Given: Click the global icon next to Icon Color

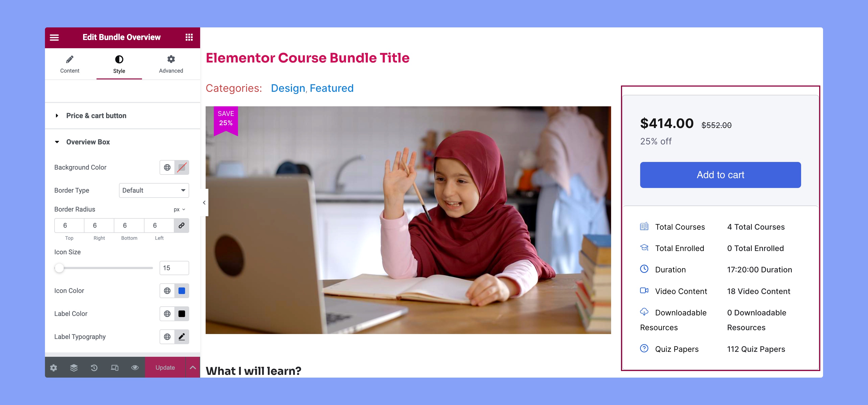Looking at the screenshot, I should click(168, 290).
